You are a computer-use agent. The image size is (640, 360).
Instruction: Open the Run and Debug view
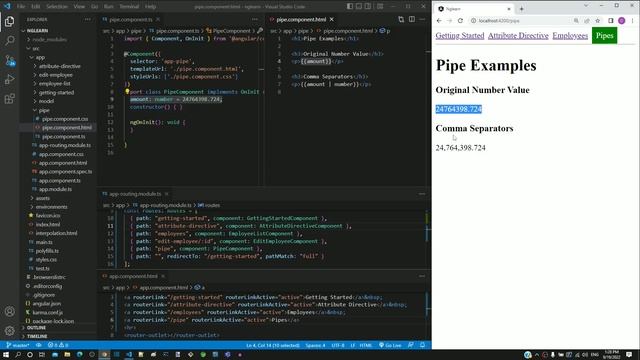pos(9,79)
